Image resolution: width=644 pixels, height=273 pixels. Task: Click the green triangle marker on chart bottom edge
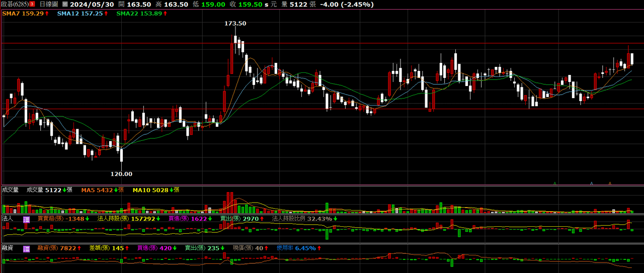tap(554, 184)
